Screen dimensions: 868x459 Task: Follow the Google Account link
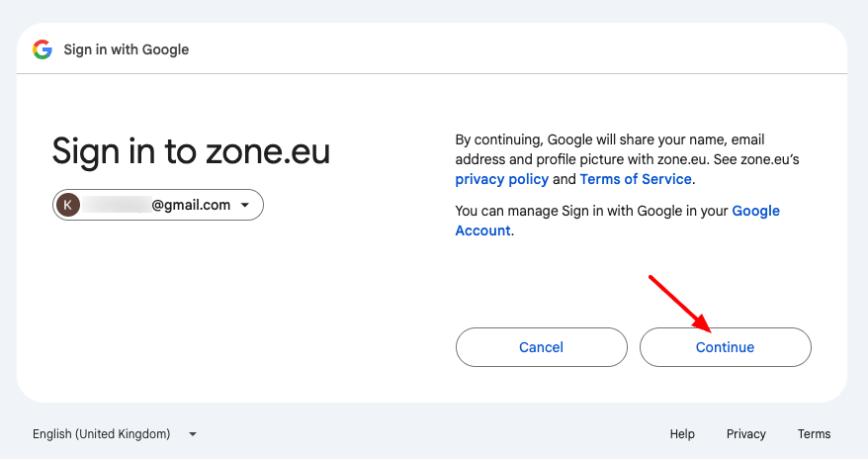point(755,212)
